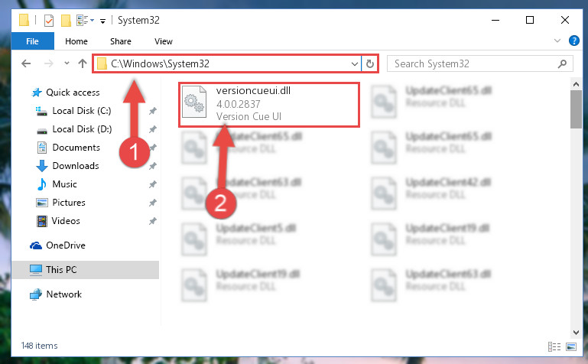Expand the ribbon with chevron
Image resolution: width=588 pixels, height=364 pixels.
pyautogui.click(x=557, y=41)
